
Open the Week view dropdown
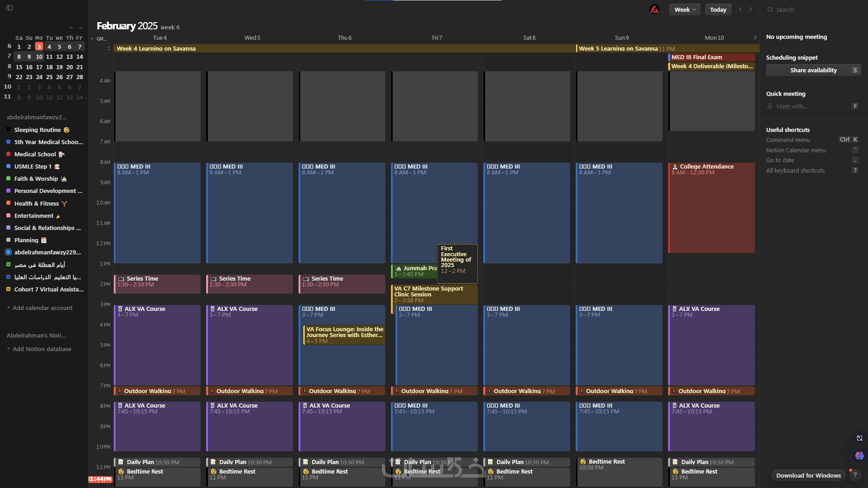click(x=684, y=9)
